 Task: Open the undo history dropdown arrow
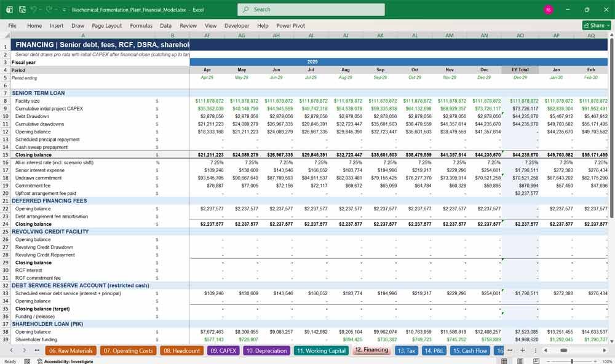41,10
